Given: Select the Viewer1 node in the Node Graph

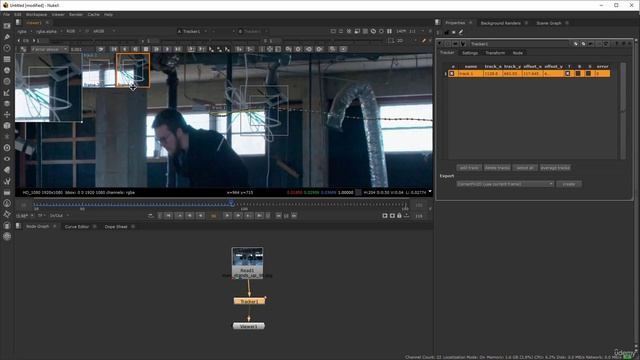Looking at the screenshot, I should [x=249, y=326].
